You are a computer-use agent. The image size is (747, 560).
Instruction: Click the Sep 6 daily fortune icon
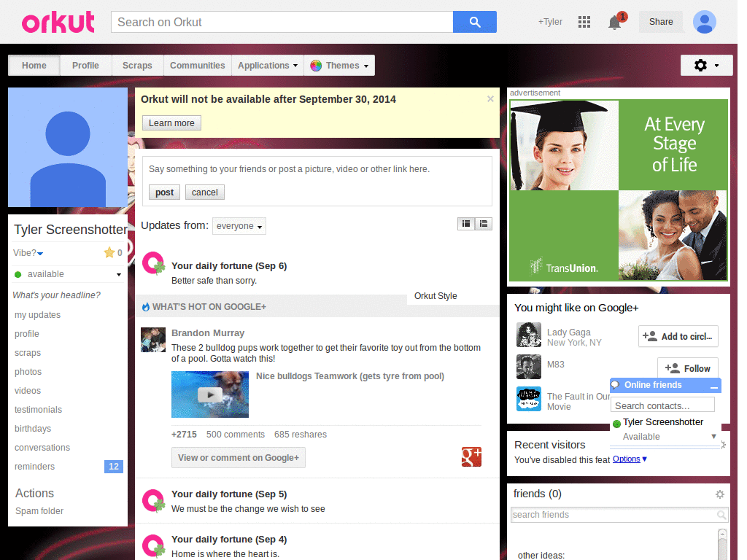[153, 263]
